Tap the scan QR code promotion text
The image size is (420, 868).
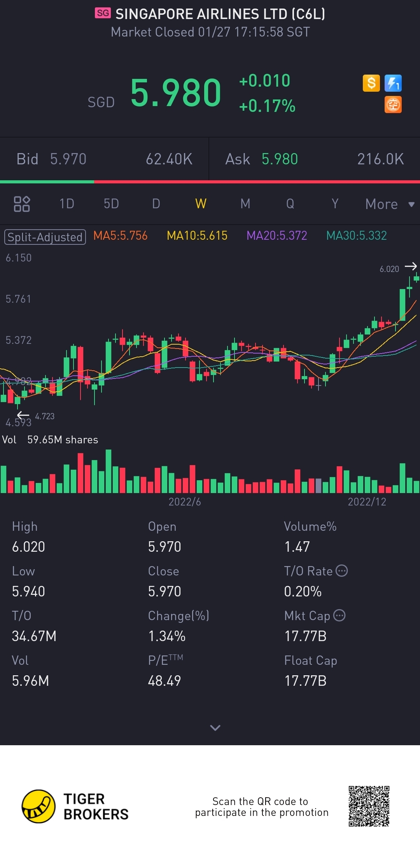262,807
